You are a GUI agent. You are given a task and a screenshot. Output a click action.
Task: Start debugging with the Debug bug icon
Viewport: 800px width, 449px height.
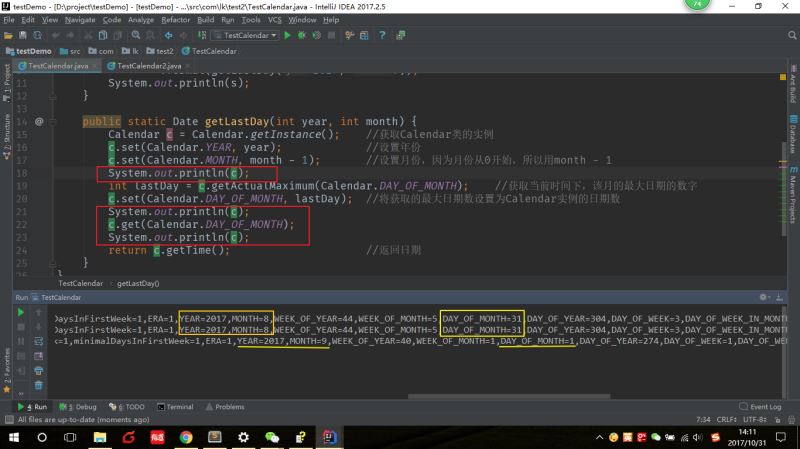[x=301, y=35]
